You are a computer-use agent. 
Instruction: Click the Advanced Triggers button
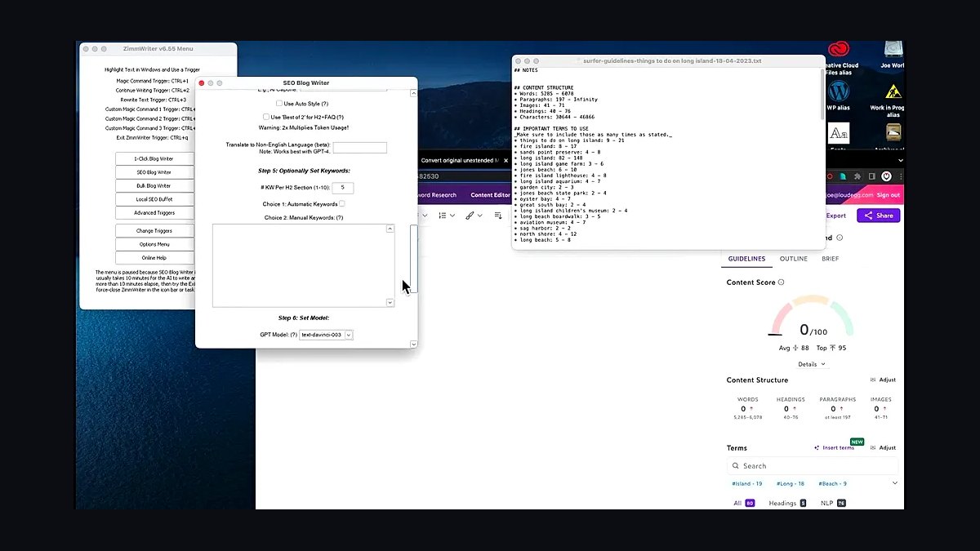click(154, 213)
